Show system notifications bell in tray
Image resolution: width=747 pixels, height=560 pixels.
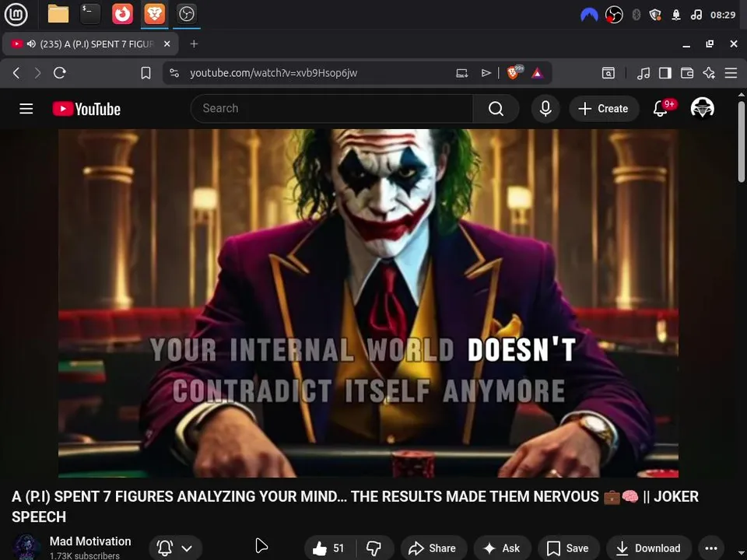pos(676,15)
